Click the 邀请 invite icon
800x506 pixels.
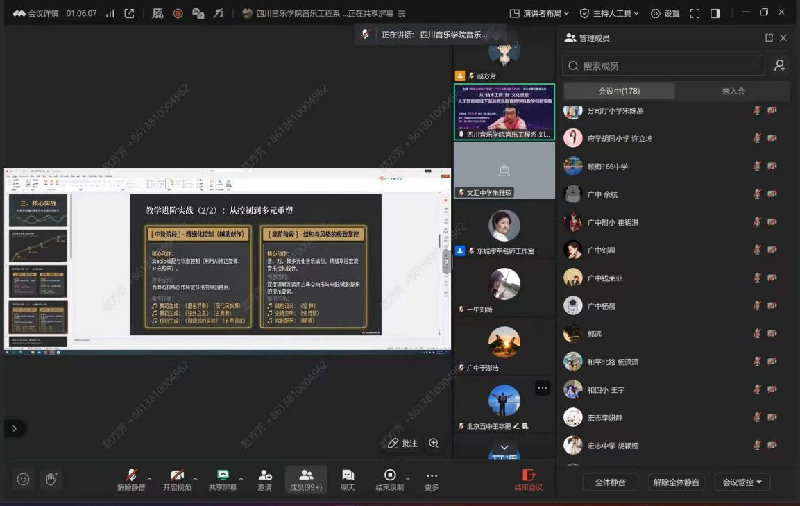click(x=265, y=474)
